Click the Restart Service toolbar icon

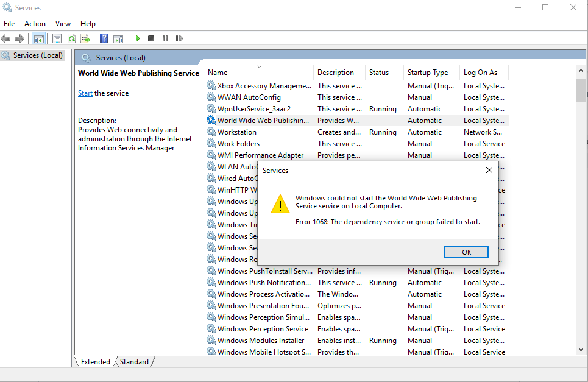179,38
